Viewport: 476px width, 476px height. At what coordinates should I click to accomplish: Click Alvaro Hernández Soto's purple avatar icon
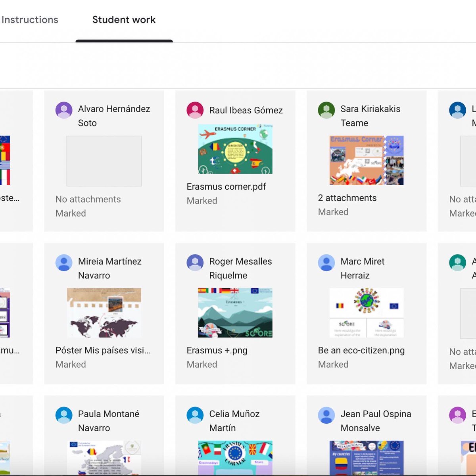[x=64, y=110]
